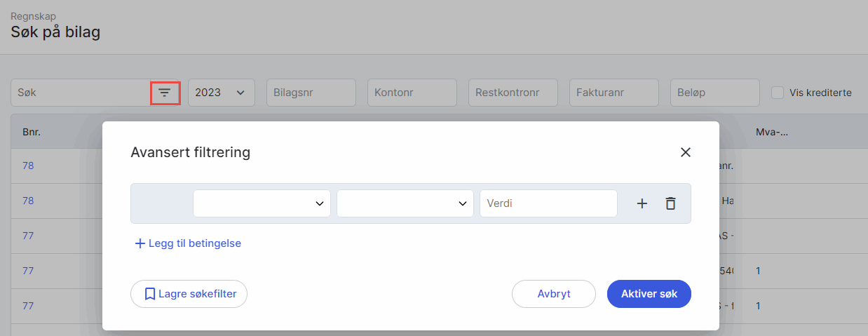Screen dimensions: 868x336
Task: Click the Beløp amount field
Action: click(714, 93)
